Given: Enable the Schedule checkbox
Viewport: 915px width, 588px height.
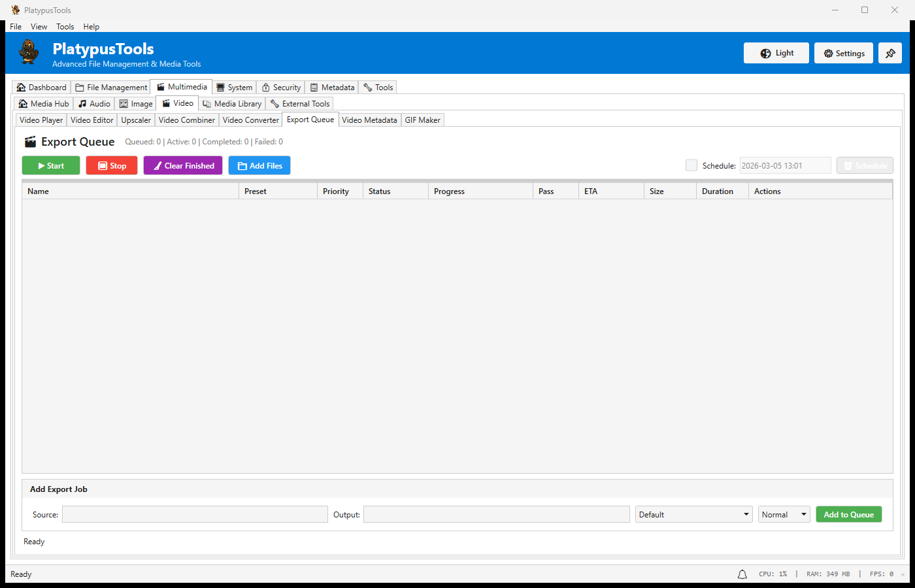Looking at the screenshot, I should point(691,166).
